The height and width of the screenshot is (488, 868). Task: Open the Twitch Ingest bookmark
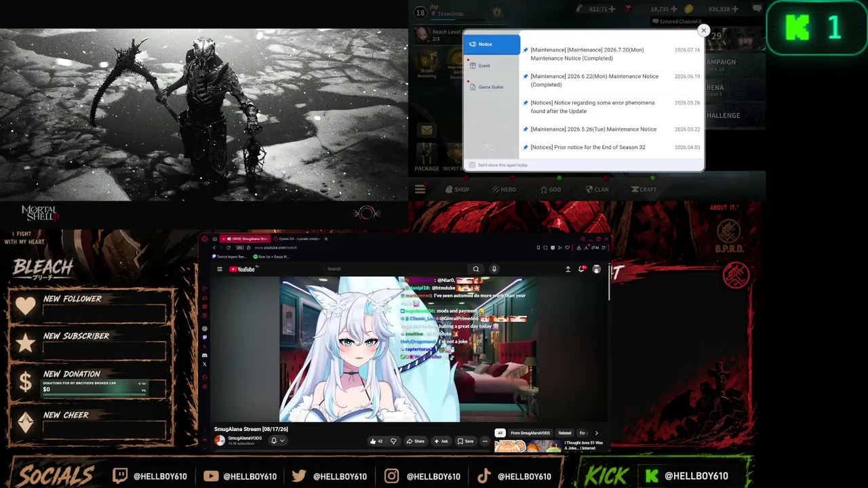231,257
